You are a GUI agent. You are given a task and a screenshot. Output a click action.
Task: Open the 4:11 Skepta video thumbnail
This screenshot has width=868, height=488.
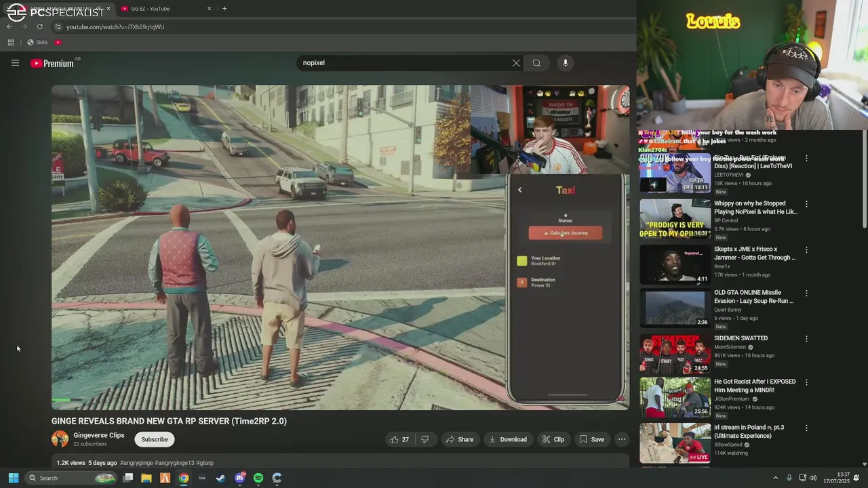675,264
